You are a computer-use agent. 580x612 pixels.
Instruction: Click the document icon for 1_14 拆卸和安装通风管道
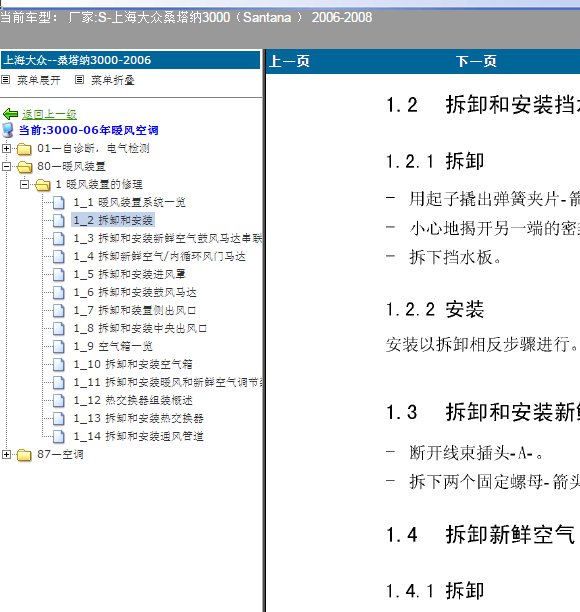[x=59, y=436]
